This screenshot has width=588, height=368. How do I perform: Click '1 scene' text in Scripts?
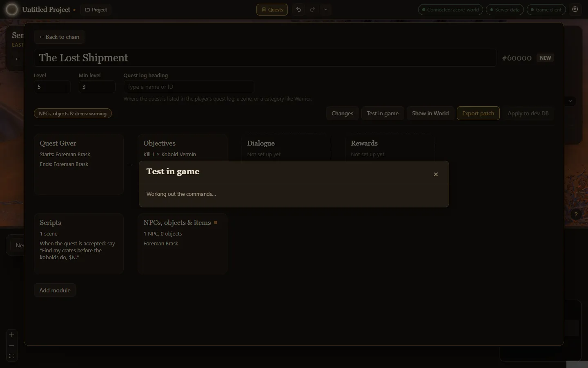click(x=49, y=233)
